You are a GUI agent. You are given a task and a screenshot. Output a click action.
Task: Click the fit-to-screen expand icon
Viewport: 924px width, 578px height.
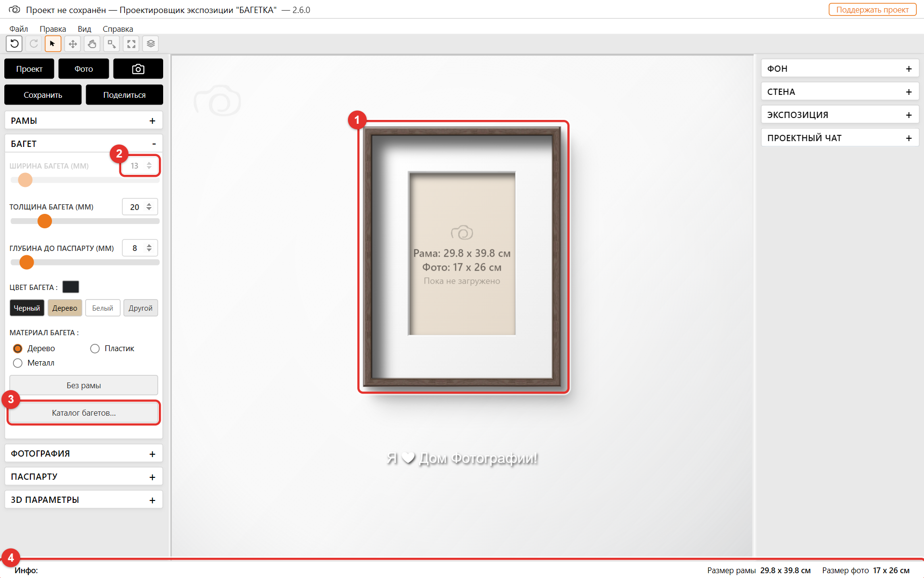tap(131, 44)
